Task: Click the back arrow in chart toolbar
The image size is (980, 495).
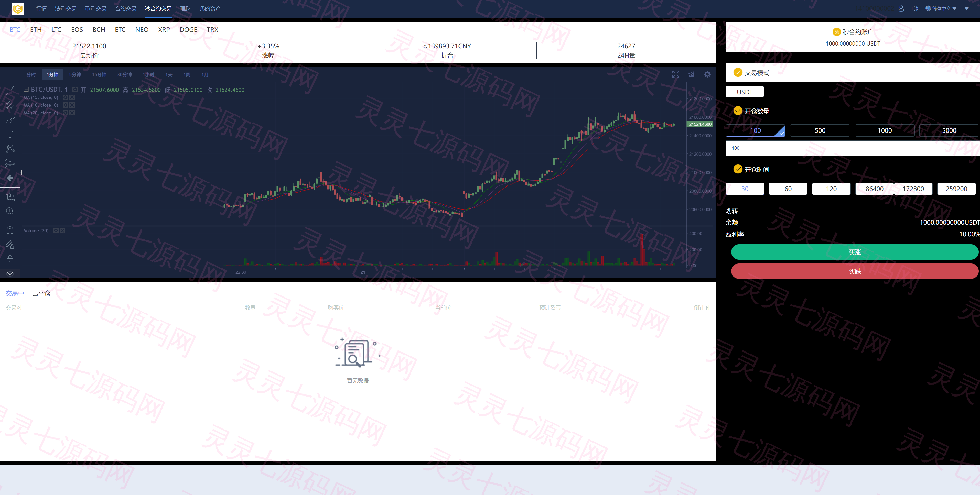Action: [10, 178]
